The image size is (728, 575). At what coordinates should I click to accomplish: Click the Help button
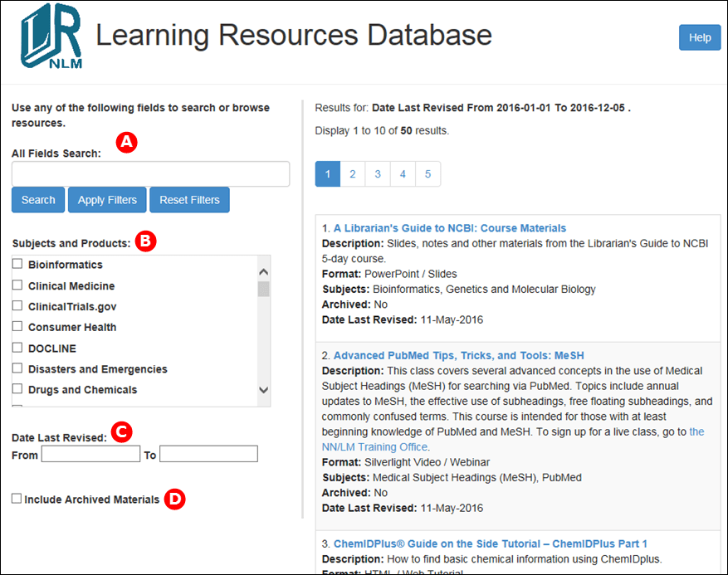click(x=699, y=37)
